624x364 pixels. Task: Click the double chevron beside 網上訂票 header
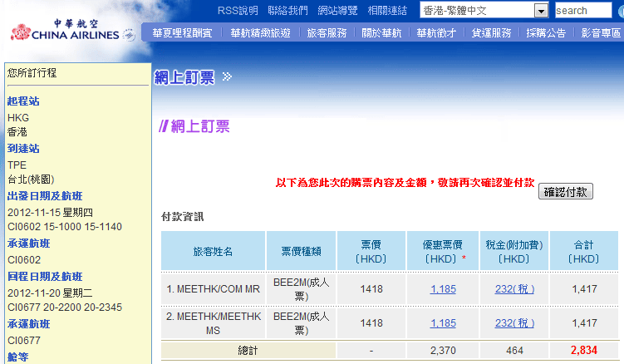227,77
